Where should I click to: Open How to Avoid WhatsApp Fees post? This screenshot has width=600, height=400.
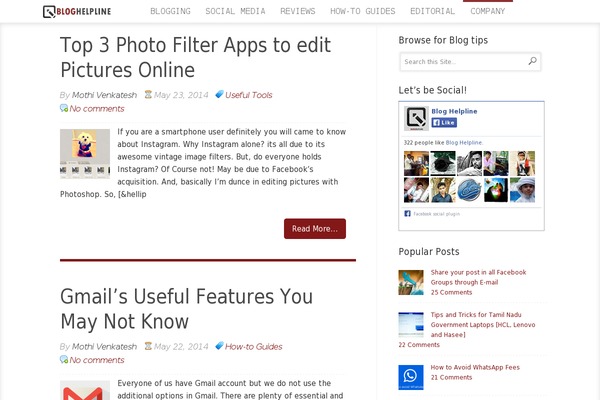(x=475, y=367)
